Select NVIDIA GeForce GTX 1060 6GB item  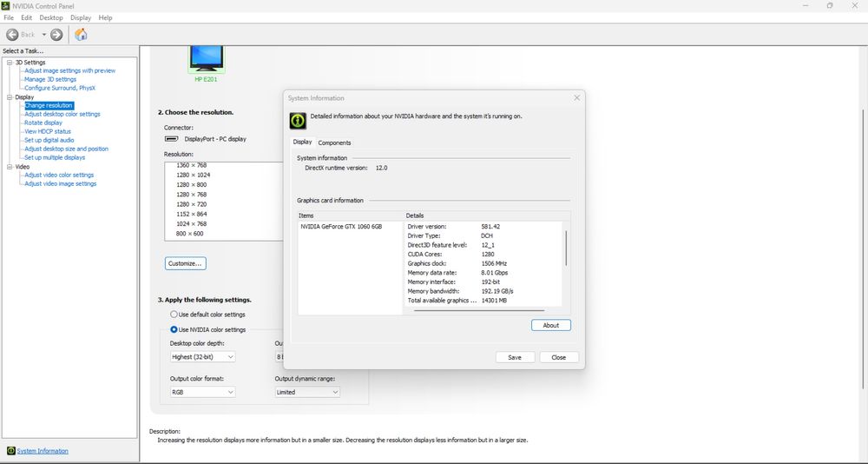341,226
